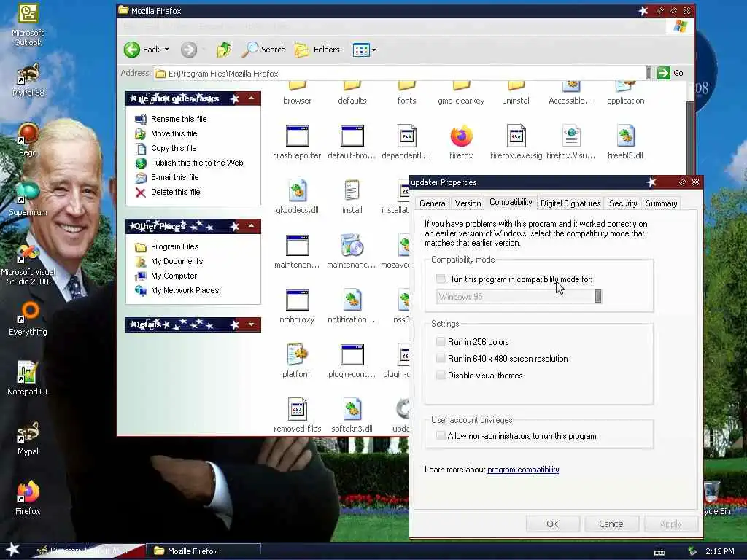747x560 pixels.
Task: Collapse the File and Folder Tasks panel
Action: pos(251,98)
